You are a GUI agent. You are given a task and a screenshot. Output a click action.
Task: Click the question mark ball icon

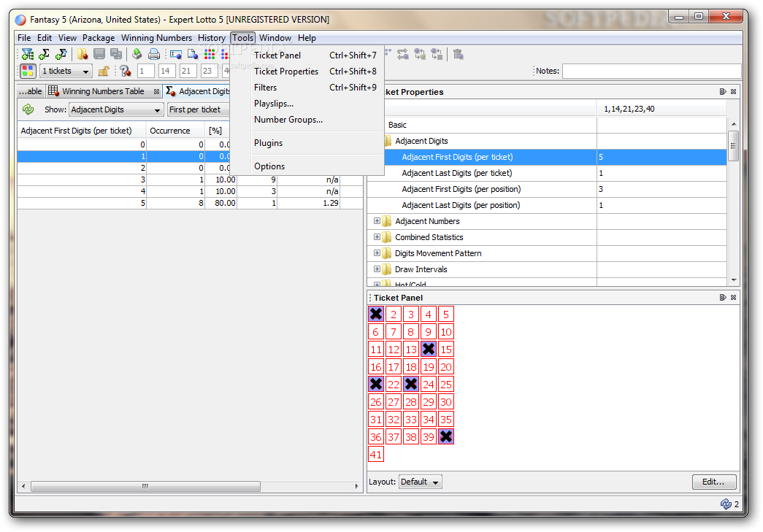coord(126,71)
